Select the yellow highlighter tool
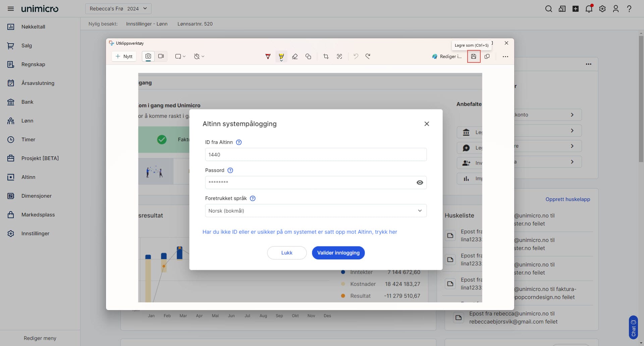 point(281,56)
